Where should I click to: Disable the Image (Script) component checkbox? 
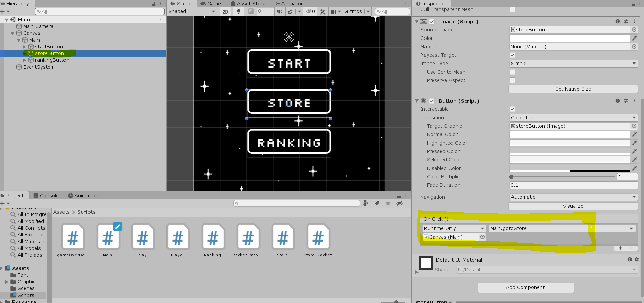(432, 22)
